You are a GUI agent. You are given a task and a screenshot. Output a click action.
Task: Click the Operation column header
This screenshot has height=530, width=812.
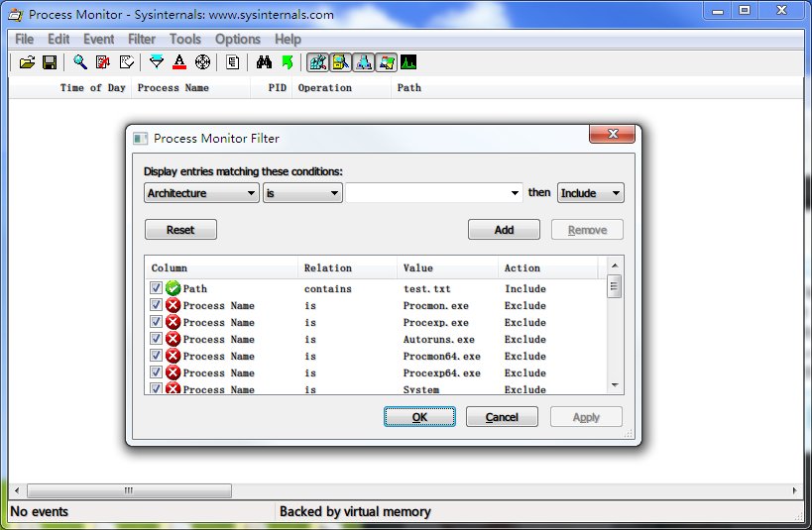tap(341, 88)
